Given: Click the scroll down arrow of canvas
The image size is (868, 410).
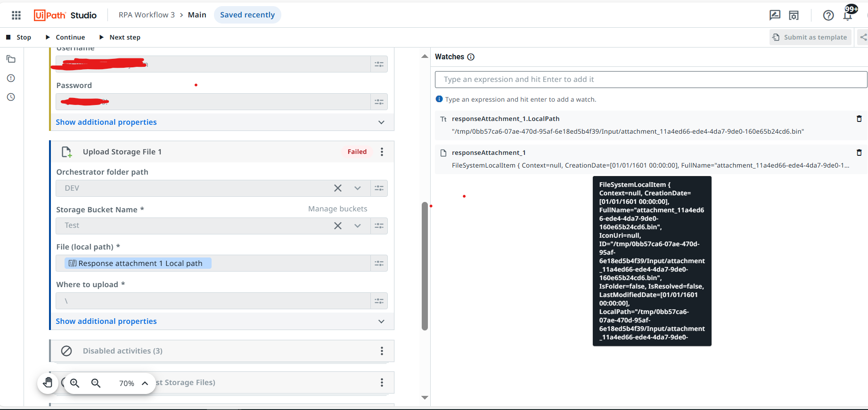Looking at the screenshot, I should [425, 398].
